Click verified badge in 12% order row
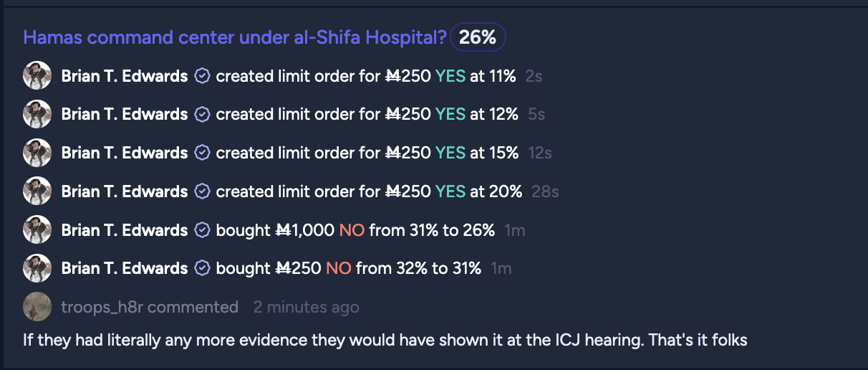 pyautogui.click(x=203, y=115)
